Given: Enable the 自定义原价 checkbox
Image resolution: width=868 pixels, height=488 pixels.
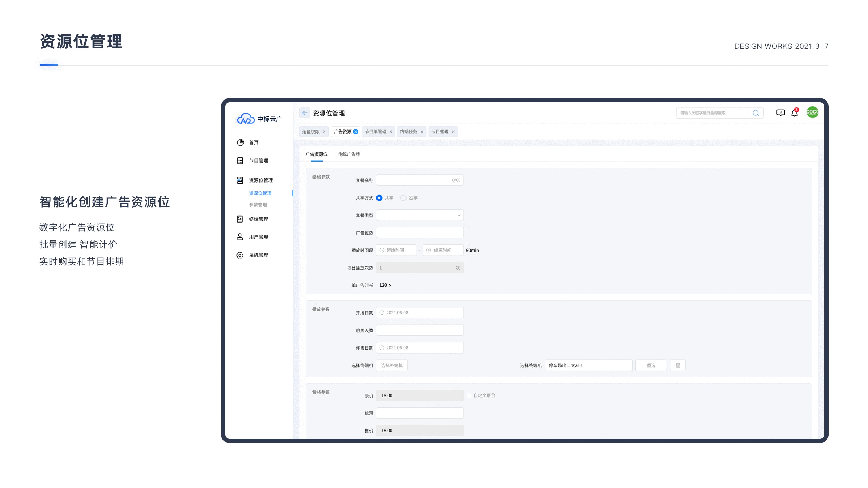Looking at the screenshot, I should (x=469, y=395).
